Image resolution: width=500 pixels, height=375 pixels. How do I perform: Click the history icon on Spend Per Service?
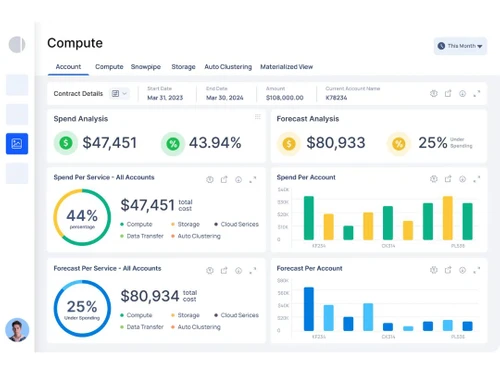[x=210, y=180]
